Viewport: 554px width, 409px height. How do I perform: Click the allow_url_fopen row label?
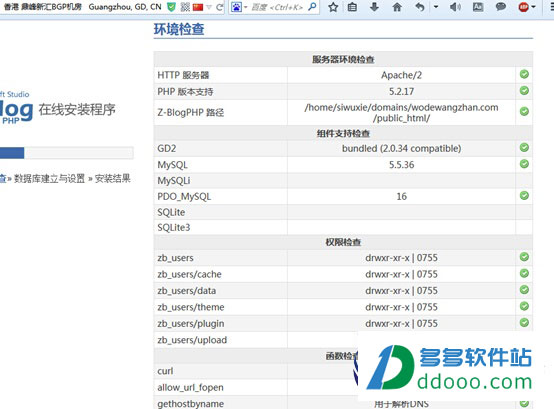(x=190, y=388)
